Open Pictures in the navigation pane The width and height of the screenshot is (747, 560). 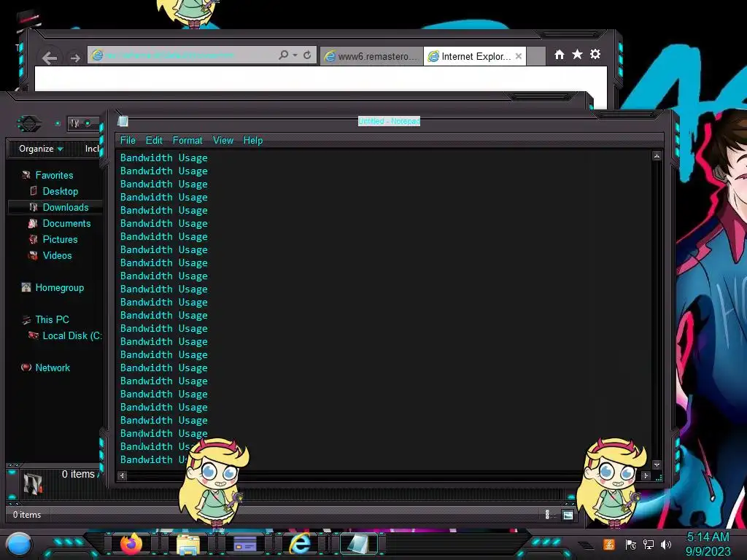coord(60,239)
